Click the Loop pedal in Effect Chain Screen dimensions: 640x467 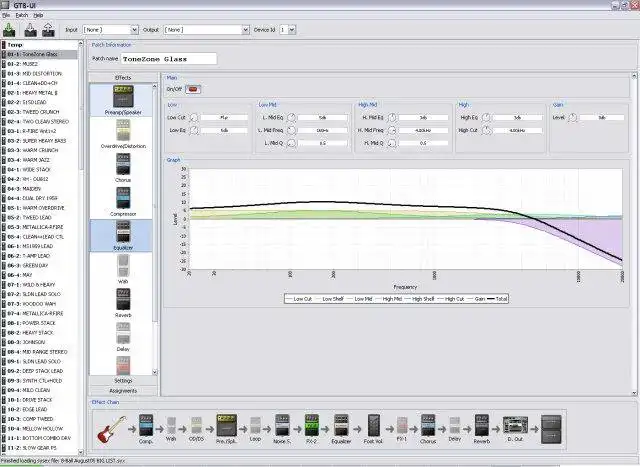tap(255, 427)
